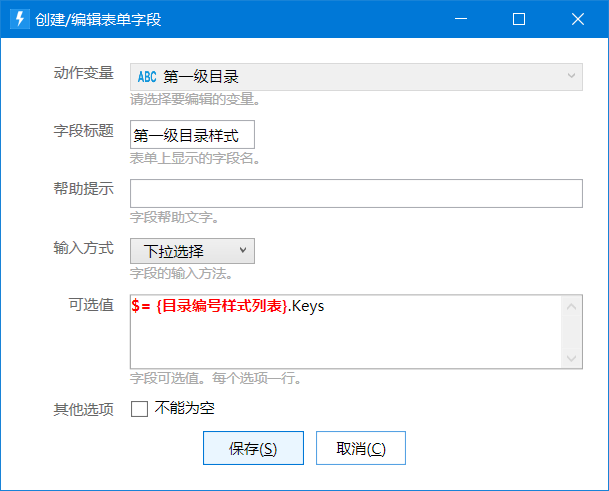Save the form field with 保存(S)
This screenshot has width=609, height=491.
[253, 448]
